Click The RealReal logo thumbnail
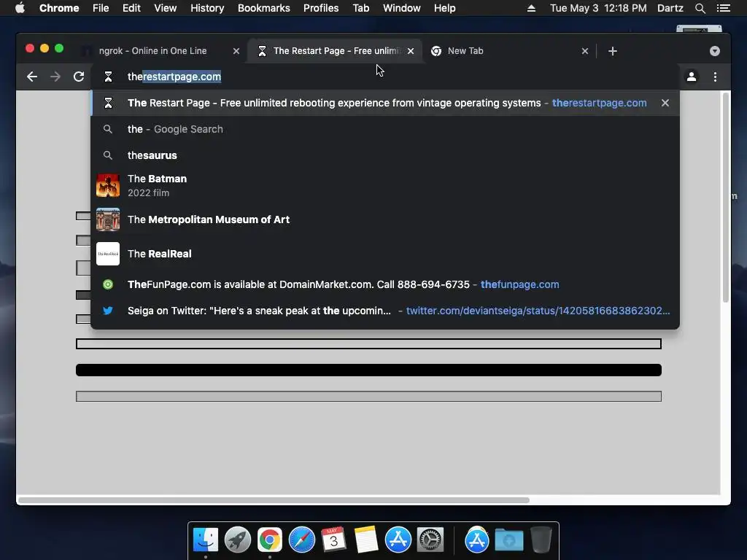The width and height of the screenshot is (747, 560). (x=108, y=254)
